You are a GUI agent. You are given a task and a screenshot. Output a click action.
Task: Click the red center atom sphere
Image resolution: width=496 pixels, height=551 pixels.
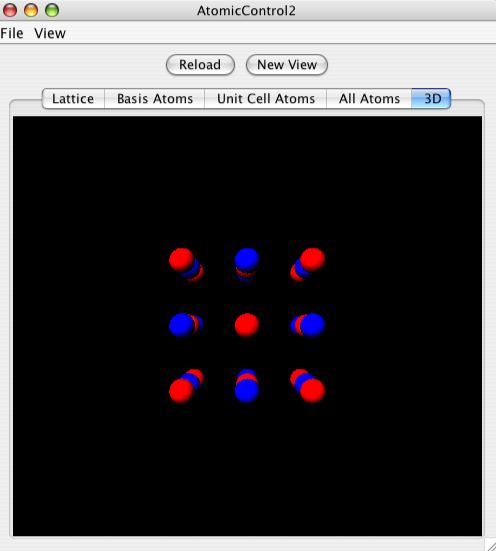[x=247, y=325]
